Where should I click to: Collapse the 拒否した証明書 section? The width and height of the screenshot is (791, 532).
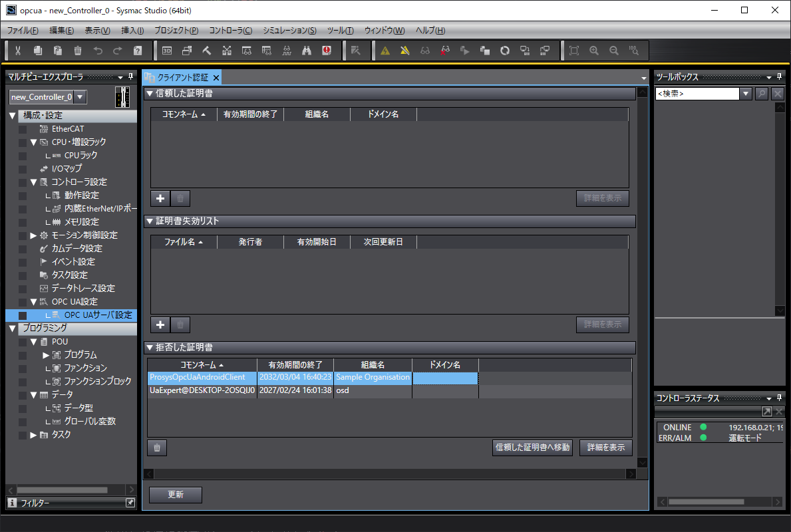click(x=150, y=348)
